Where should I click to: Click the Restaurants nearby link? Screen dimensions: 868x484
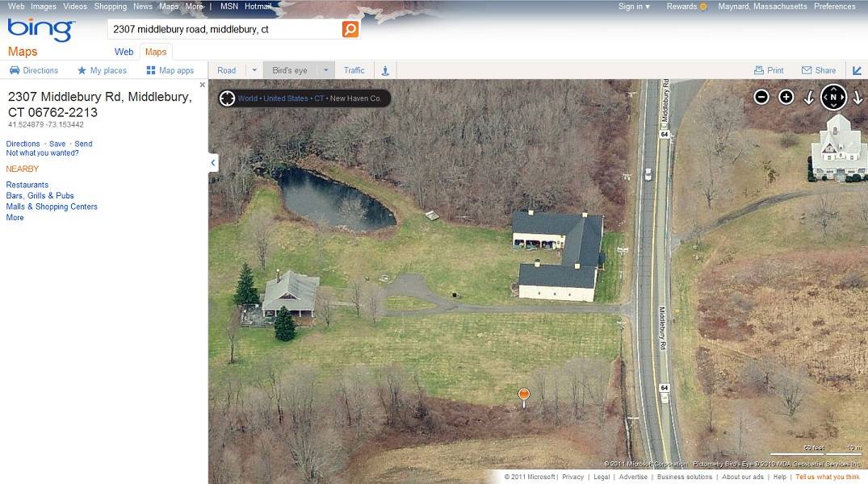point(27,185)
